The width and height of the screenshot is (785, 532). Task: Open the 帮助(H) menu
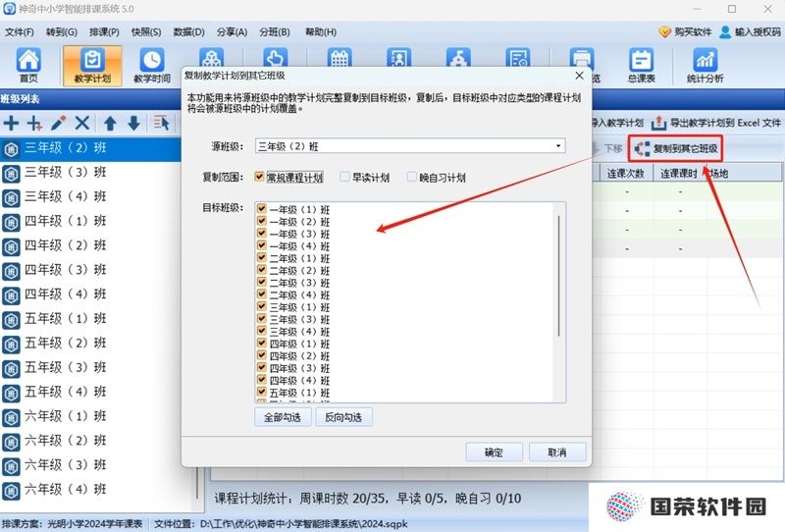coord(321,32)
